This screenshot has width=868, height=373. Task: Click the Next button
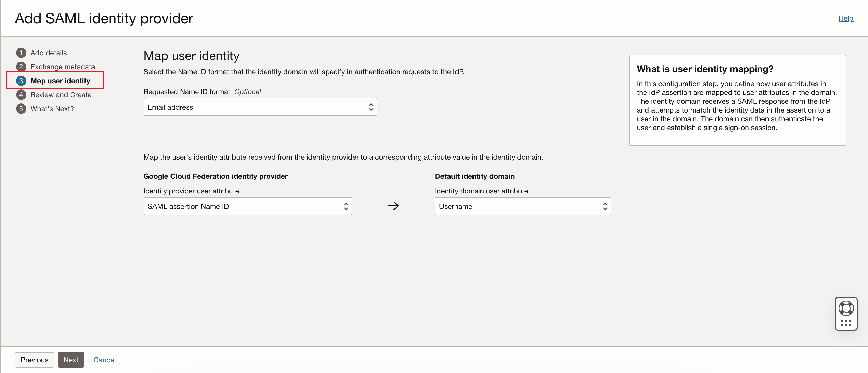pyautogui.click(x=71, y=360)
